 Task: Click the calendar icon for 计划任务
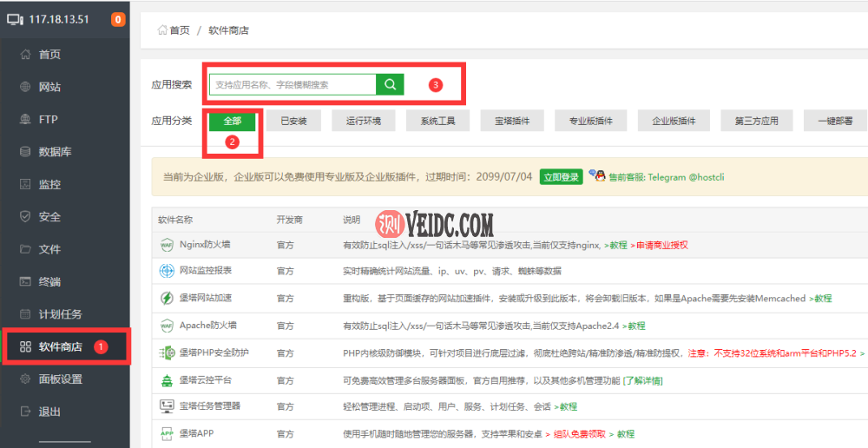(25, 314)
